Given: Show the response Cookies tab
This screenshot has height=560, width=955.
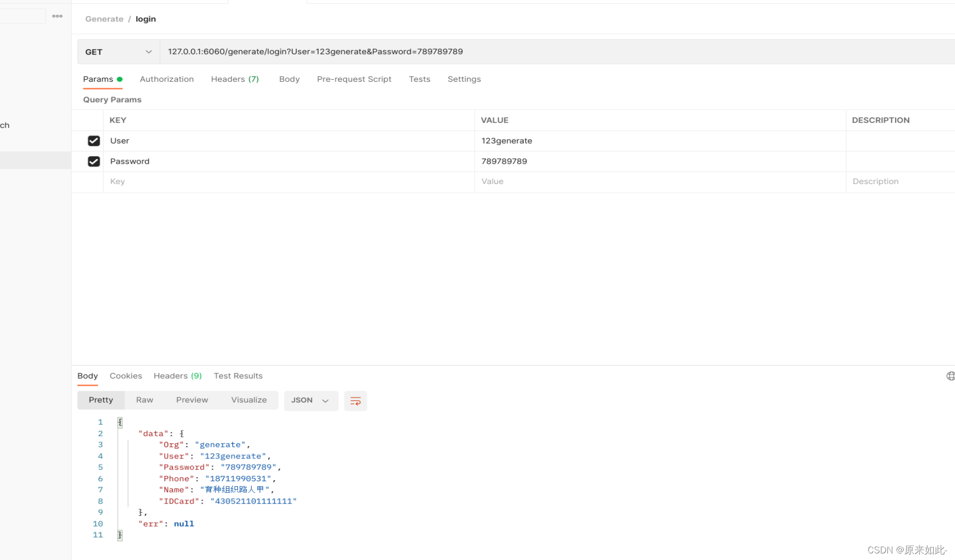Looking at the screenshot, I should pos(126,376).
